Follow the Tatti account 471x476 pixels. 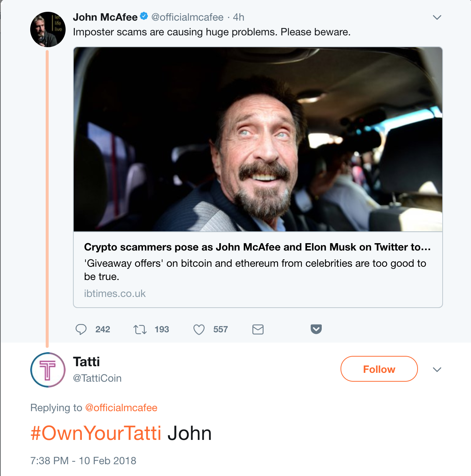(379, 369)
